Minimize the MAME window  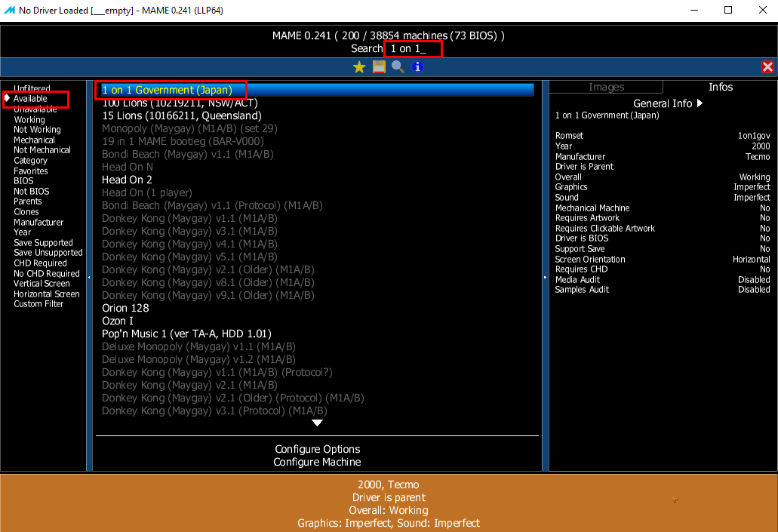tap(694, 10)
